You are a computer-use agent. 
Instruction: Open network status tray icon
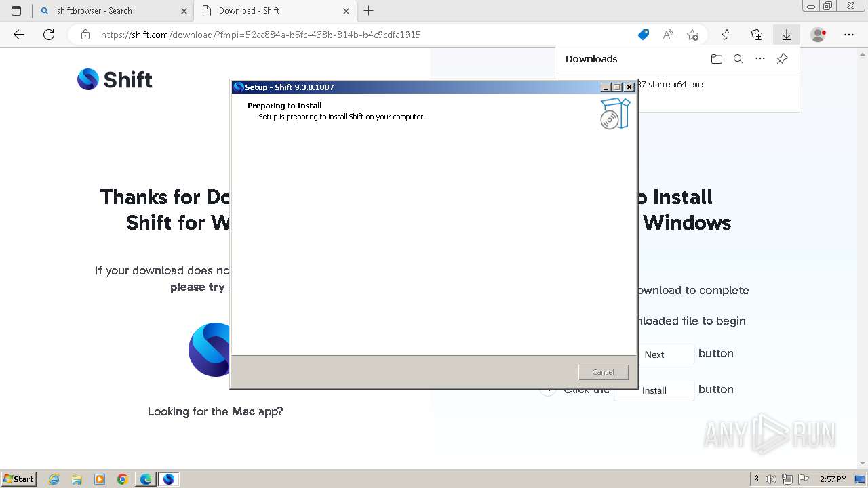click(787, 479)
